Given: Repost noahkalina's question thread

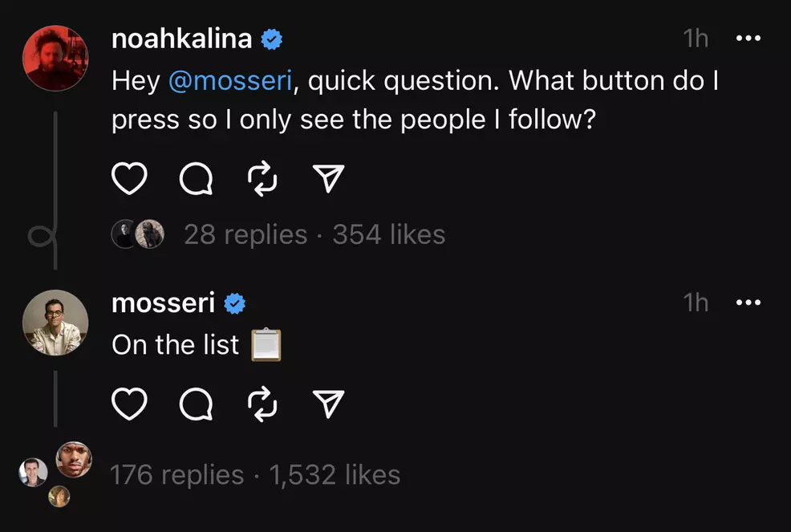Looking at the screenshot, I should [262, 180].
